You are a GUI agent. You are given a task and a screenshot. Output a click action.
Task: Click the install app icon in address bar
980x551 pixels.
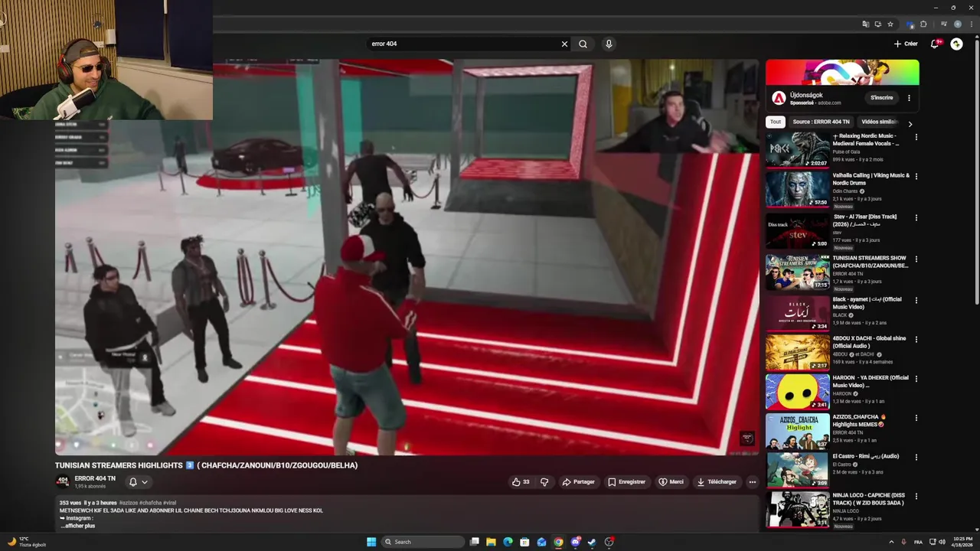[877, 24]
